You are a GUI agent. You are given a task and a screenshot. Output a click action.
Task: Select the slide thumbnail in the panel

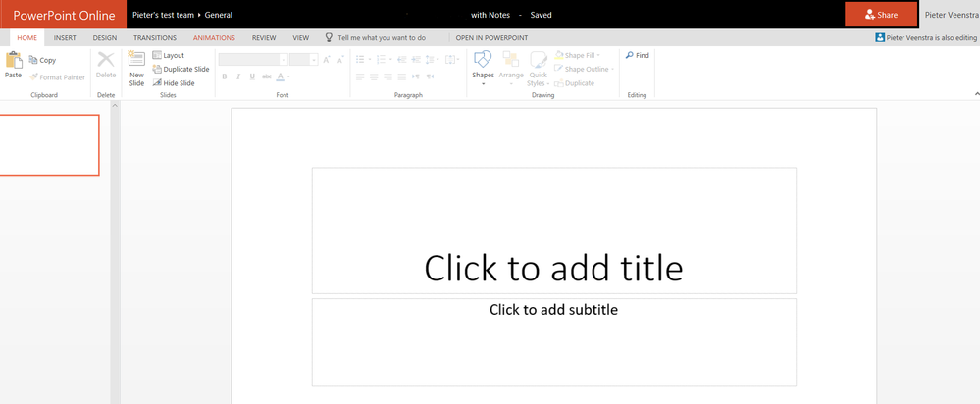pos(49,145)
